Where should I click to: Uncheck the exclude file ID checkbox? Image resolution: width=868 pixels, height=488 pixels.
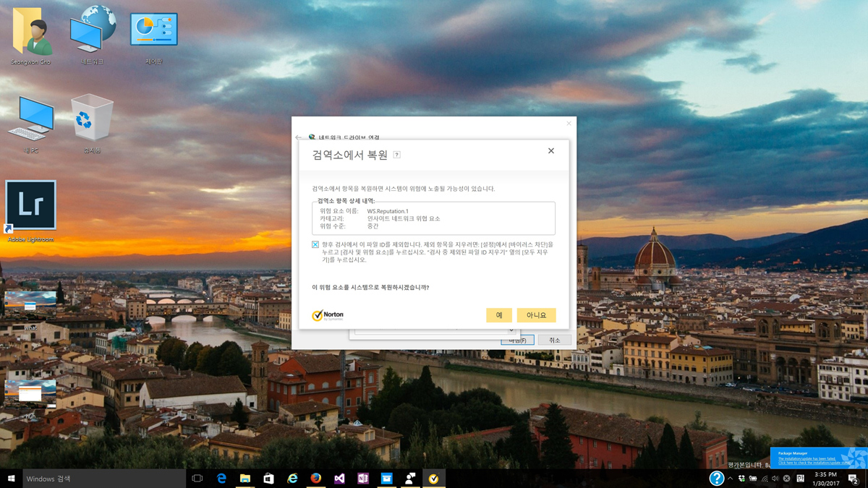click(x=315, y=245)
